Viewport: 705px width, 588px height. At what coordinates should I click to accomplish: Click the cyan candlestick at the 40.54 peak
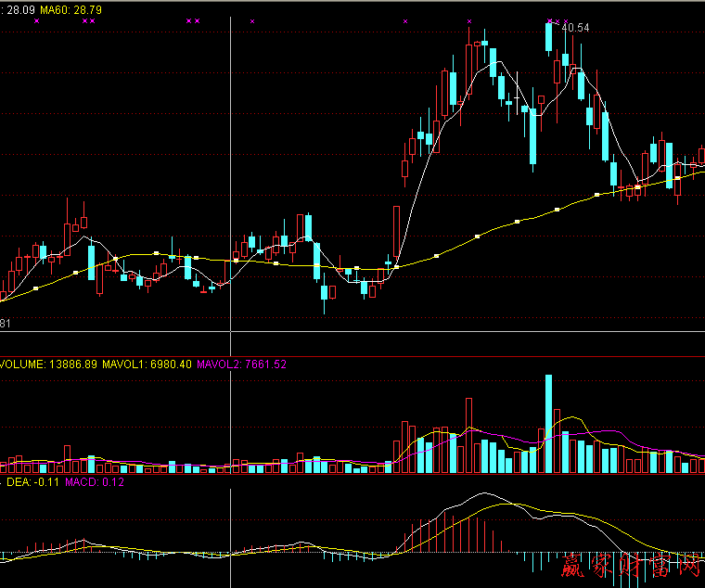tap(549, 37)
